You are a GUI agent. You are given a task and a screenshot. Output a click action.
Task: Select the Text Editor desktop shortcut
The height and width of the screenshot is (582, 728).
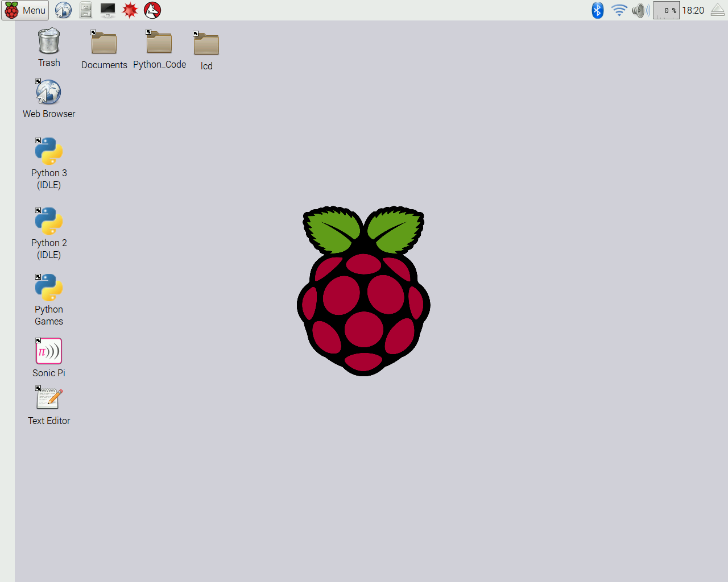[49, 405]
